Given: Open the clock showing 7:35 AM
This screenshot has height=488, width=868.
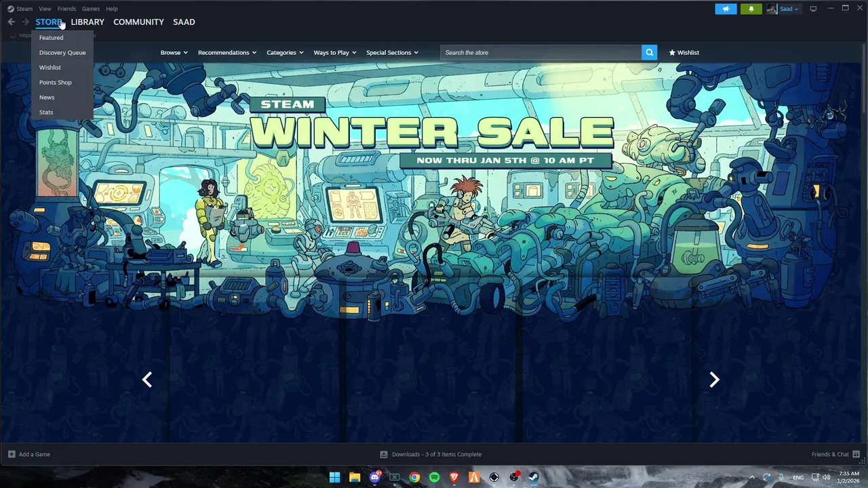Looking at the screenshot, I should coord(849,477).
